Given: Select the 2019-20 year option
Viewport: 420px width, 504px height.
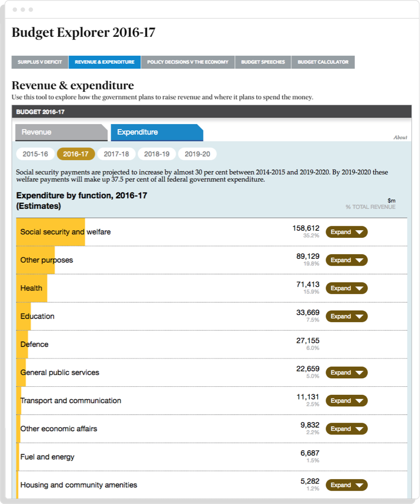Looking at the screenshot, I should click(x=197, y=154).
